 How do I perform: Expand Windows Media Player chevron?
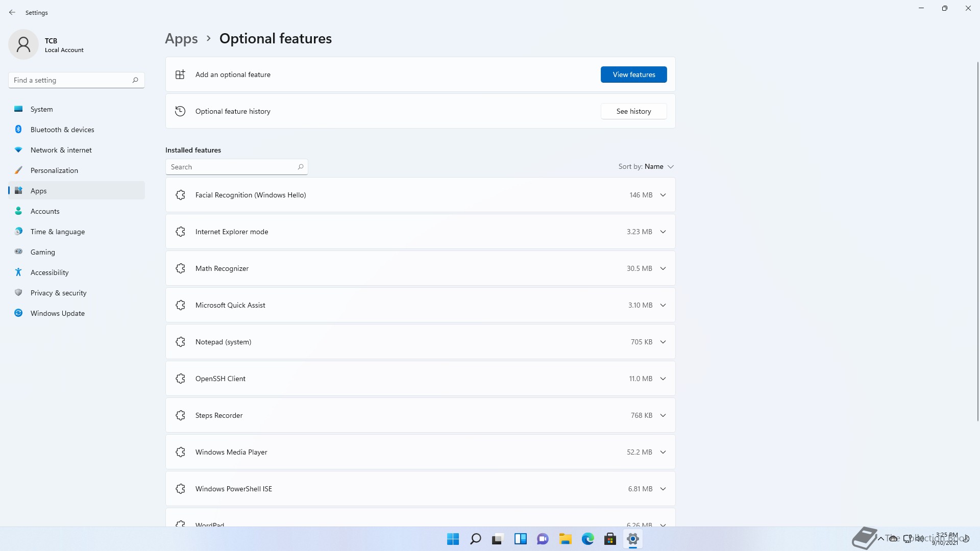(663, 452)
